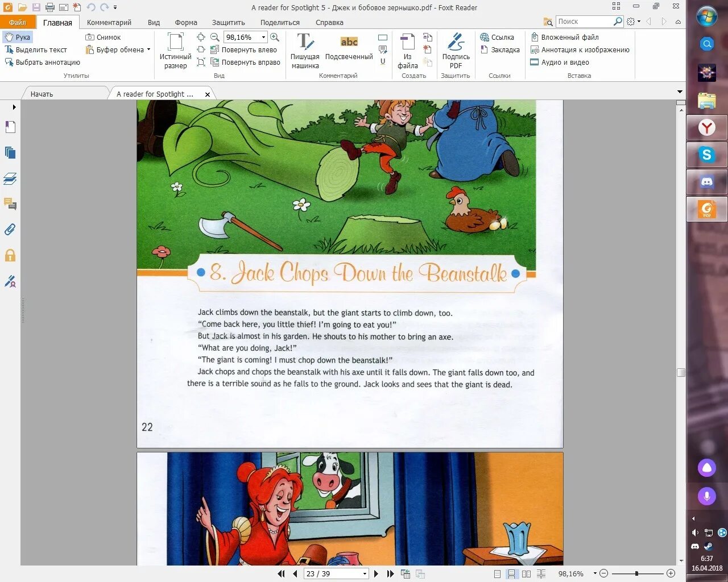
Task: Open the comments panel in sidebar
Action: click(10, 204)
